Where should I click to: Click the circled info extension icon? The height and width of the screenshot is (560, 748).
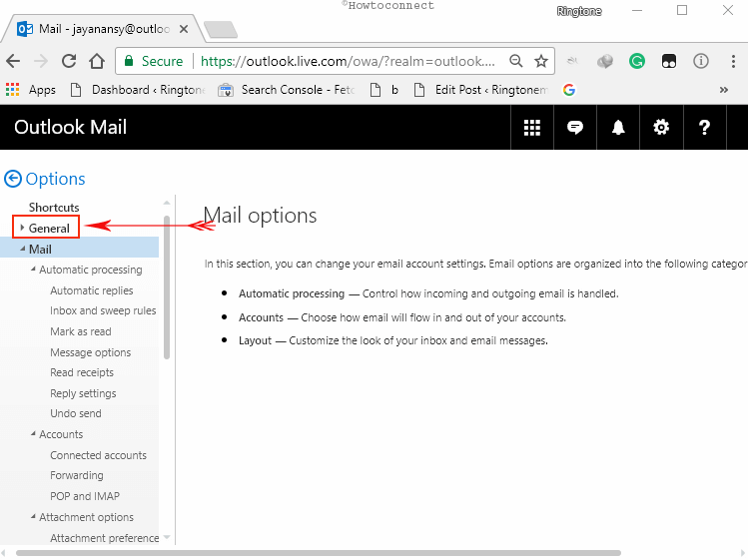[701, 61]
